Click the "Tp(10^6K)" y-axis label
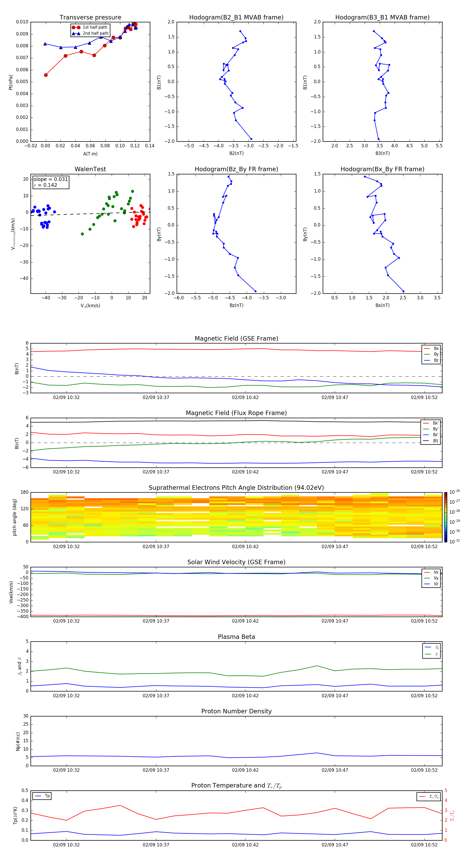 click(x=15, y=815)
